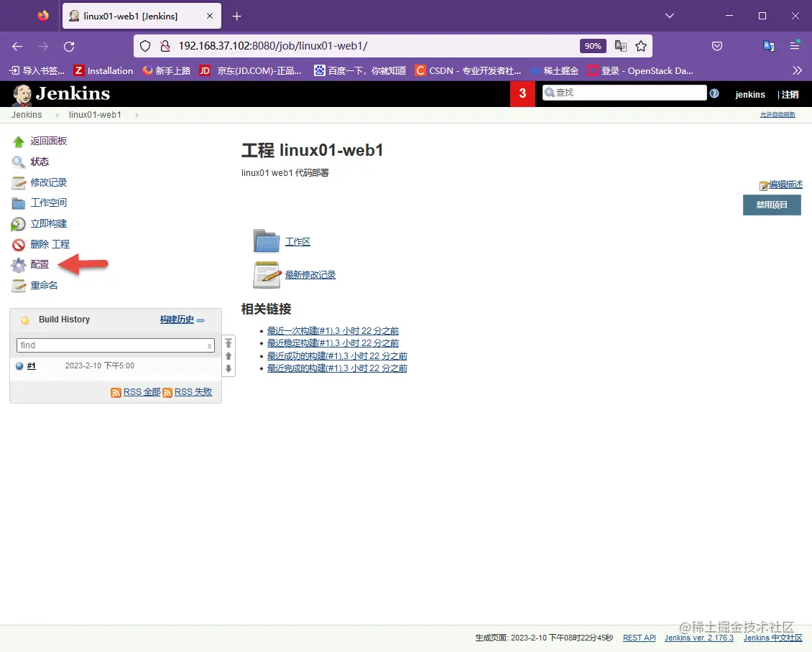The image size is (812, 652).
Task: Show more bookmarks with the double chevron
Action: (x=797, y=70)
